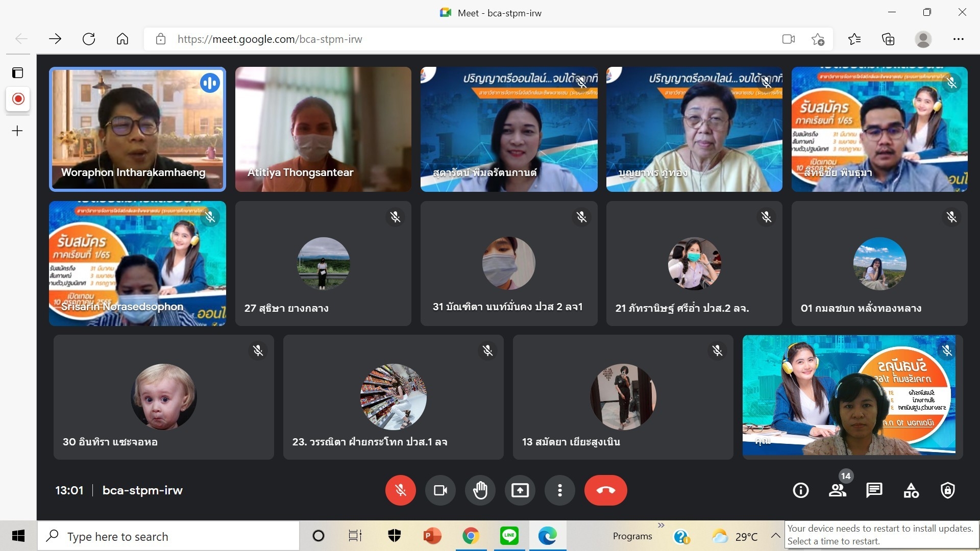Open the three-dot more options menu

[559, 490]
